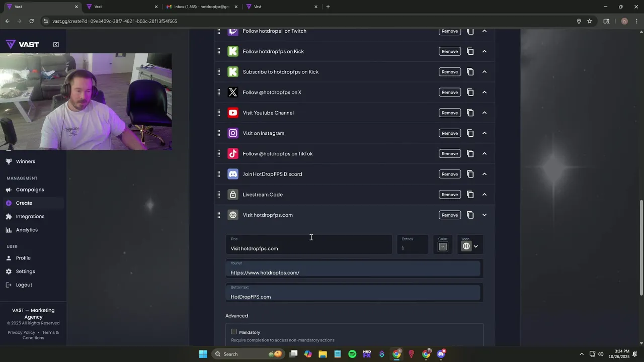Image resolution: width=644 pixels, height=362 pixels.
Task: Click the Kick icon beside Follow hotdropfps
Action: pos(232,51)
